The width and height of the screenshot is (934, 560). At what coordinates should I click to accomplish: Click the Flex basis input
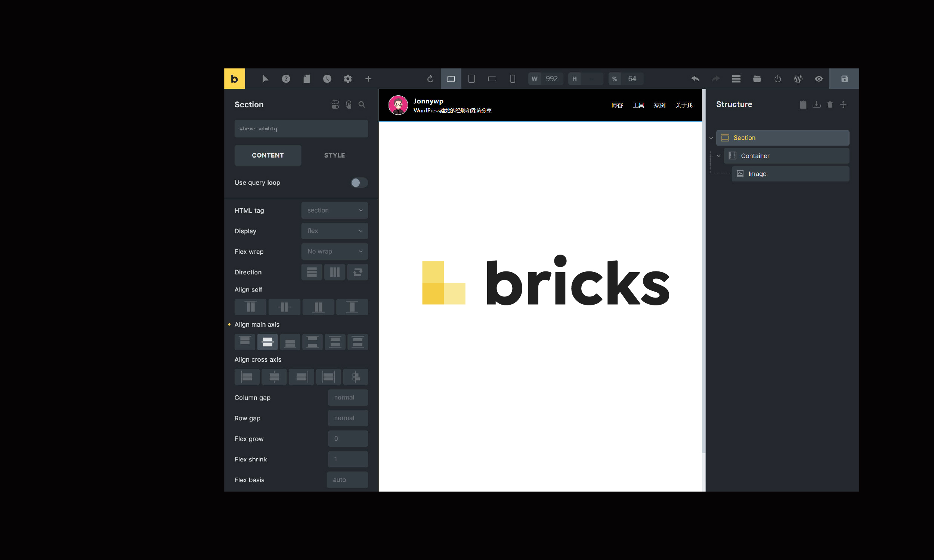click(x=347, y=480)
